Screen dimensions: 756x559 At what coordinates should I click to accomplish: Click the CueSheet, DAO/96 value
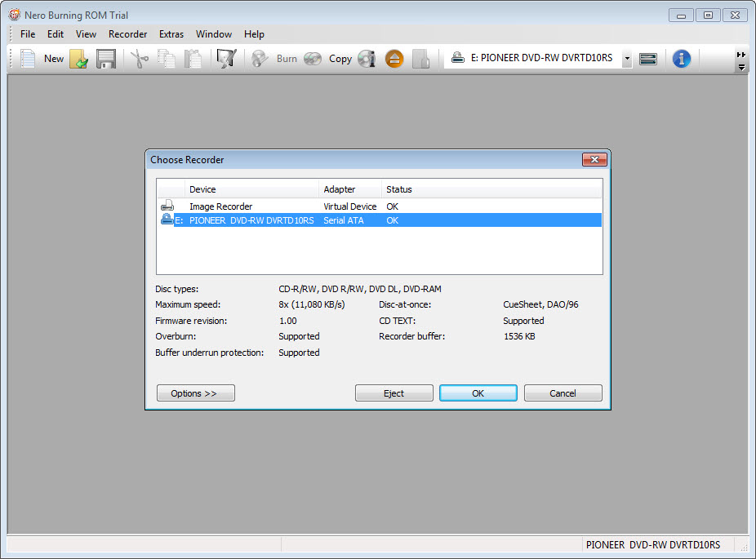(x=540, y=304)
